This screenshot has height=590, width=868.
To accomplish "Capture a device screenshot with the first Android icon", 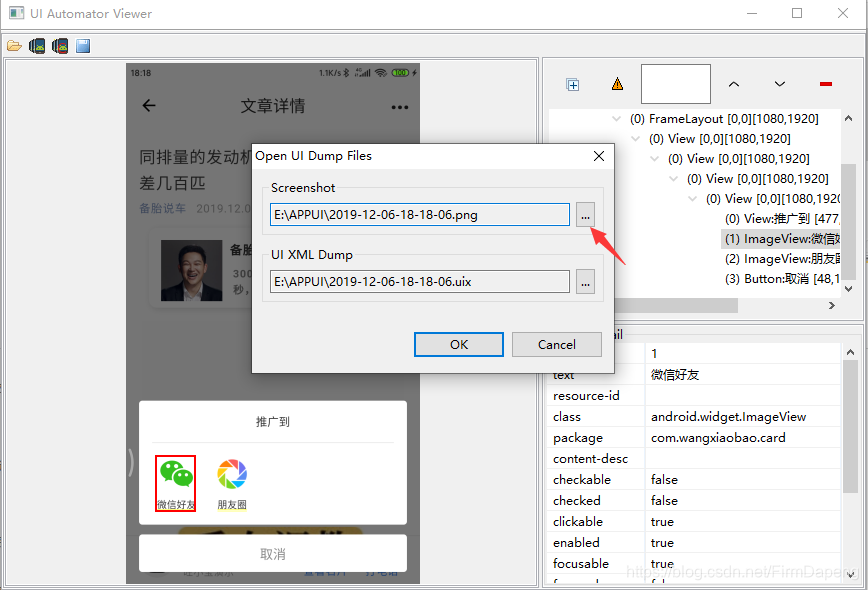I will (36, 45).
